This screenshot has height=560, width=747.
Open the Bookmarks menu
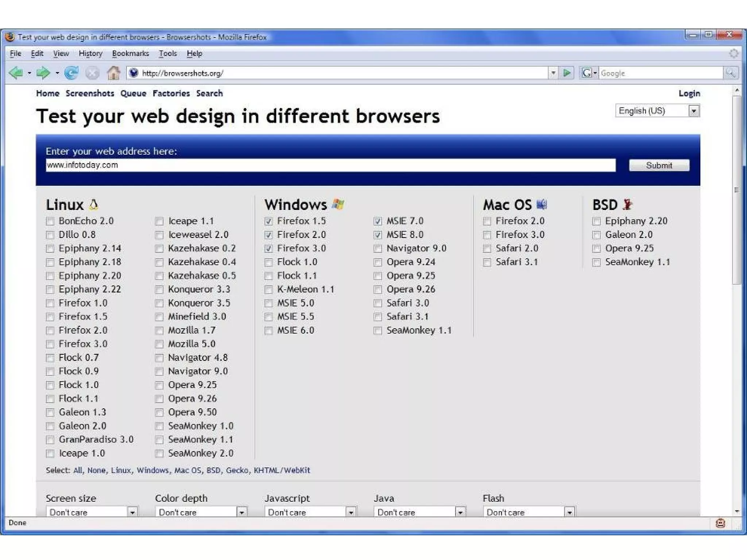(130, 54)
